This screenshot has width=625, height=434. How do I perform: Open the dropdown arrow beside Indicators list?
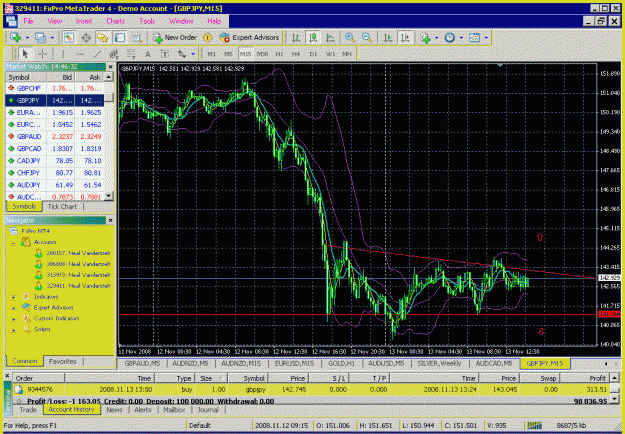click(x=437, y=37)
